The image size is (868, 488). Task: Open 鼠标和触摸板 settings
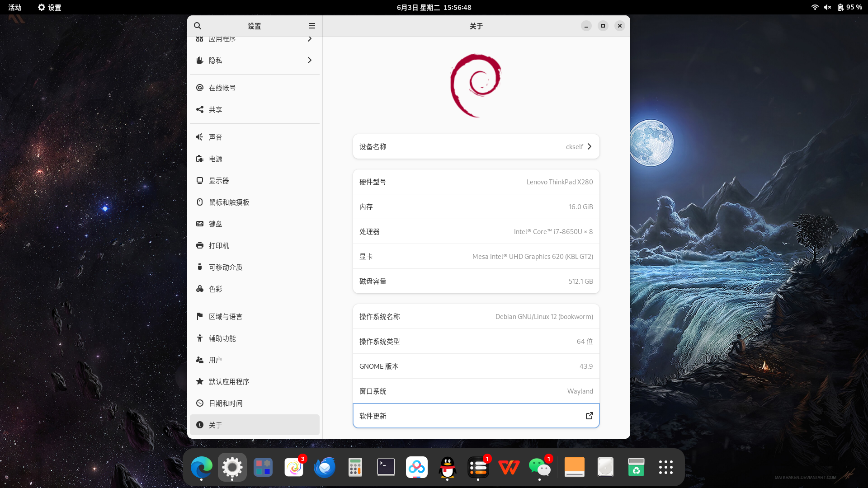click(x=255, y=202)
